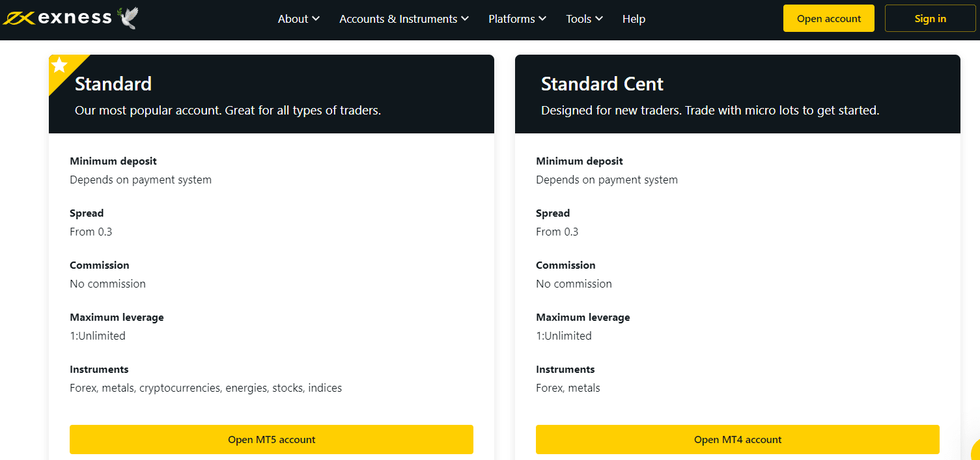The width and height of the screenshot is (980, 460).
Task: Select the Standard account heading
Action: [x=113, y=84]
